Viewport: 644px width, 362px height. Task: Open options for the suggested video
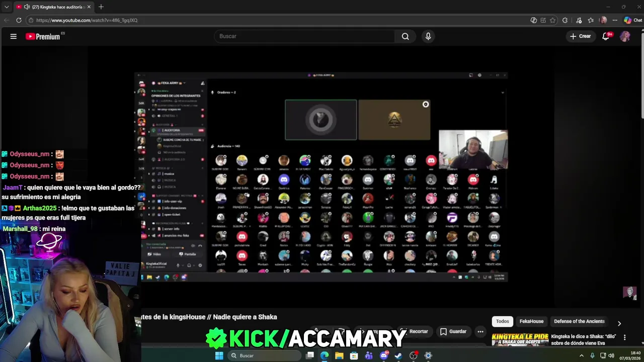[x=624, y=337]
